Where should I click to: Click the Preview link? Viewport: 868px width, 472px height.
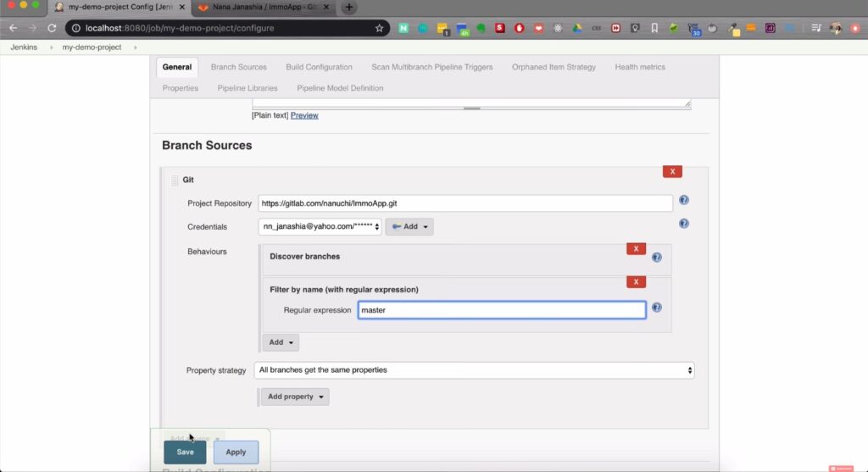[304, 115]
